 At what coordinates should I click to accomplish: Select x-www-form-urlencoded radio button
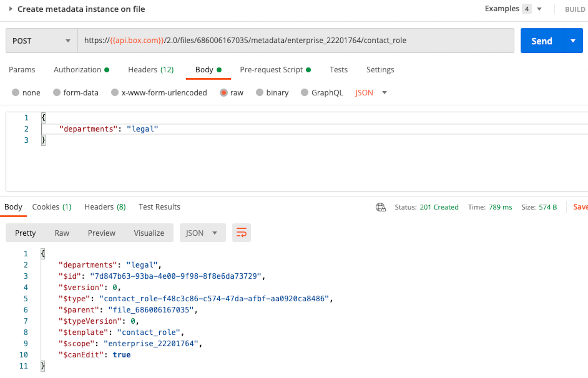(115, 92)
